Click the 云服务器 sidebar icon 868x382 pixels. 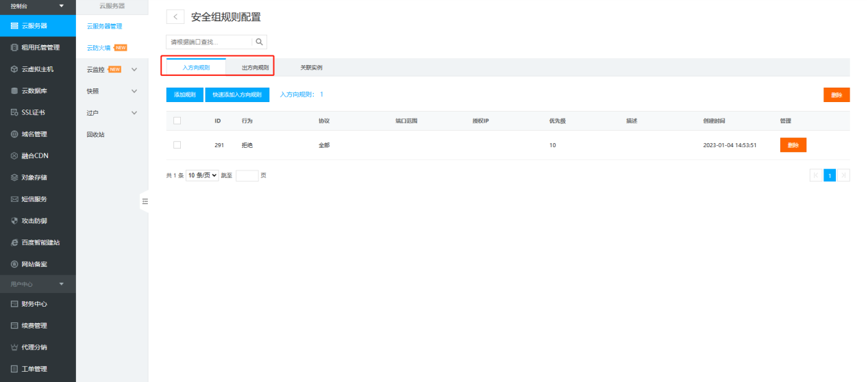14,26
